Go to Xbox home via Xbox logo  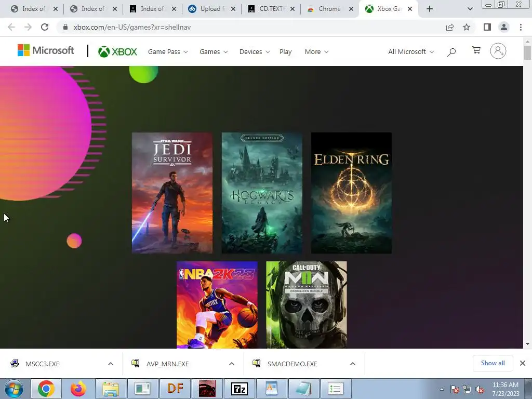117,51
